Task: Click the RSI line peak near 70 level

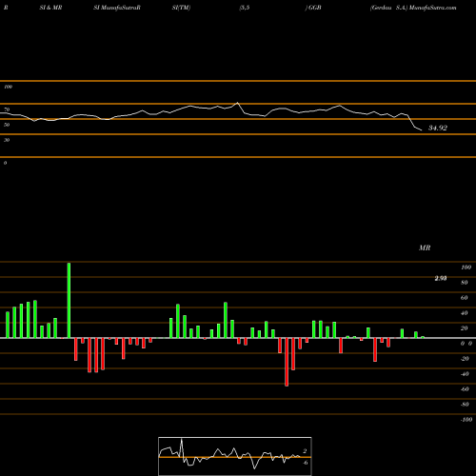Action: click(x=237, y=103)
